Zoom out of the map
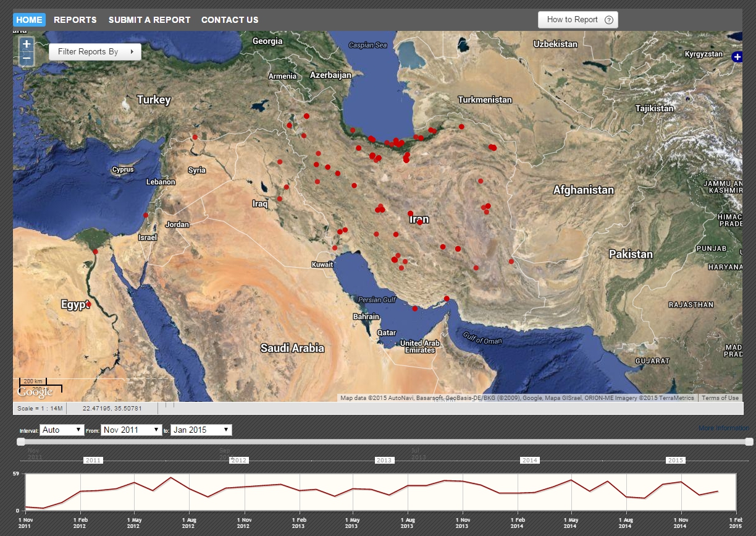Viewport: 756px width, 536px height. tap(26, 59)
